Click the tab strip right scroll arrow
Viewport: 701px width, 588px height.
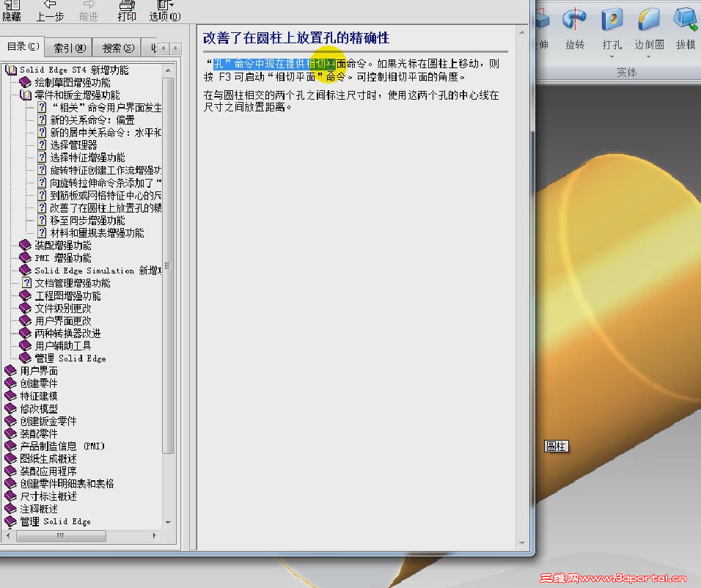coord(176,48)
